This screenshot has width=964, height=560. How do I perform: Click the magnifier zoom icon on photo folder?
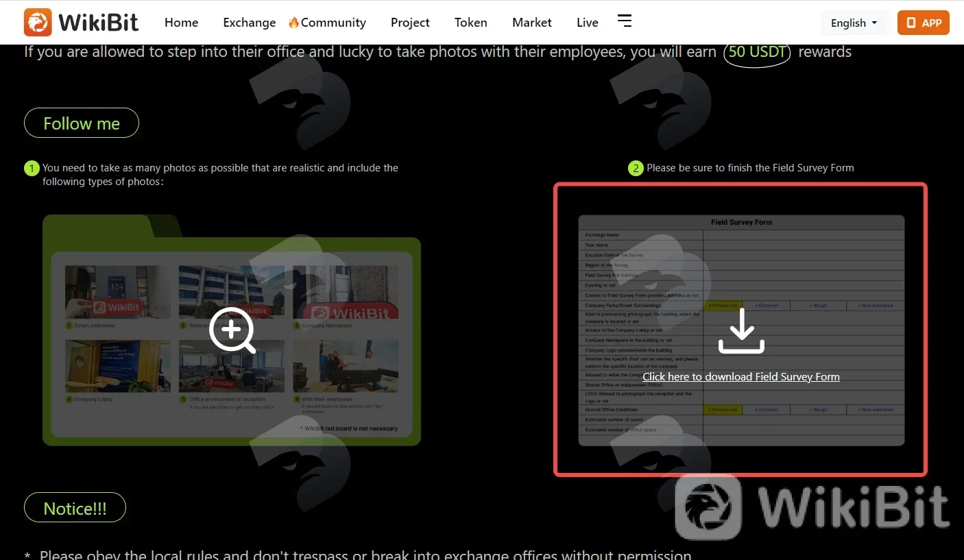point(232,330)
